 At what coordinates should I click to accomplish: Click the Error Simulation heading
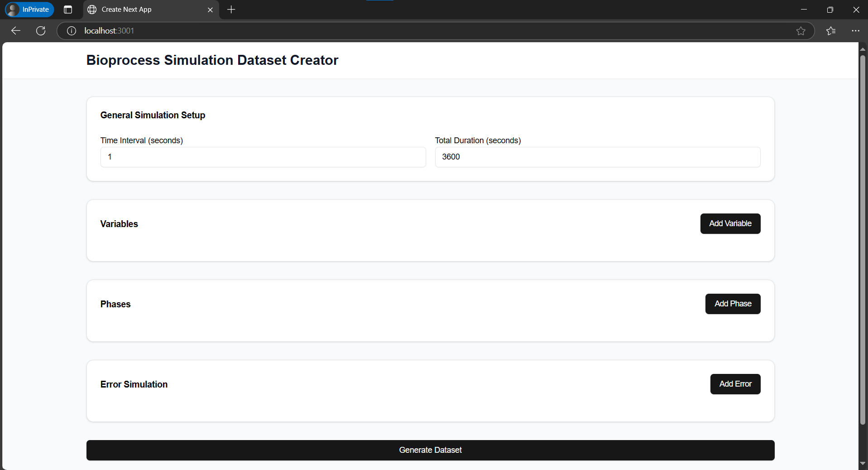point(134,384)
